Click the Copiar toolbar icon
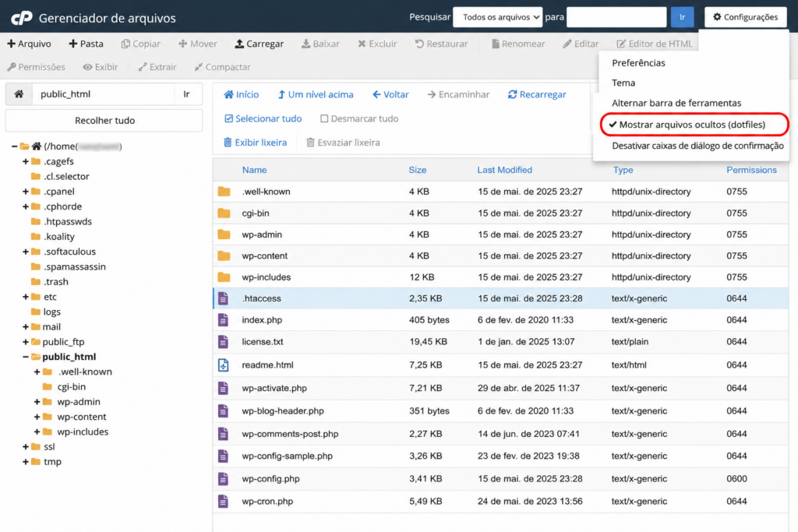This screenshot has height=532, width=798. click(125, 44)
